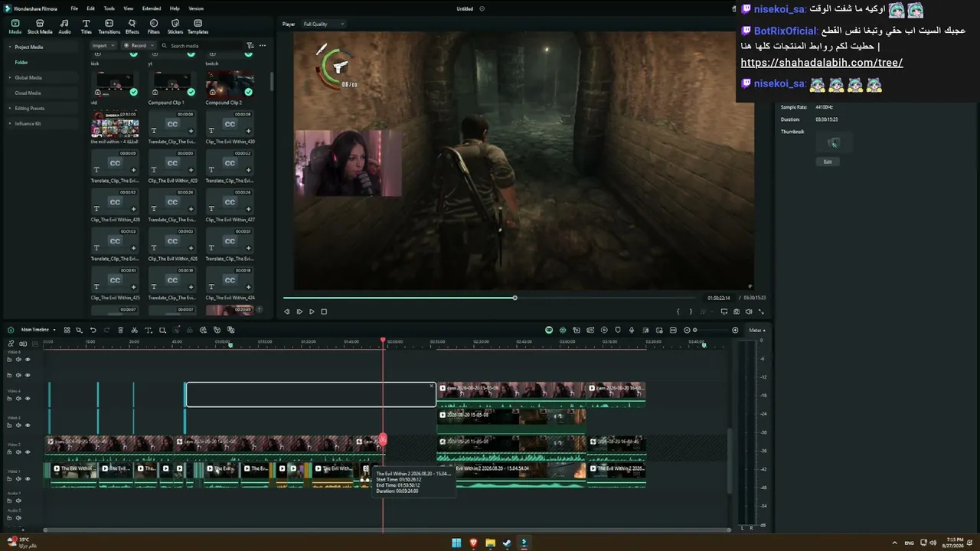Viewport: 980px width, 551px height.
Task: Click the Undo arrow in timeline toolbar
Action: 93,330
